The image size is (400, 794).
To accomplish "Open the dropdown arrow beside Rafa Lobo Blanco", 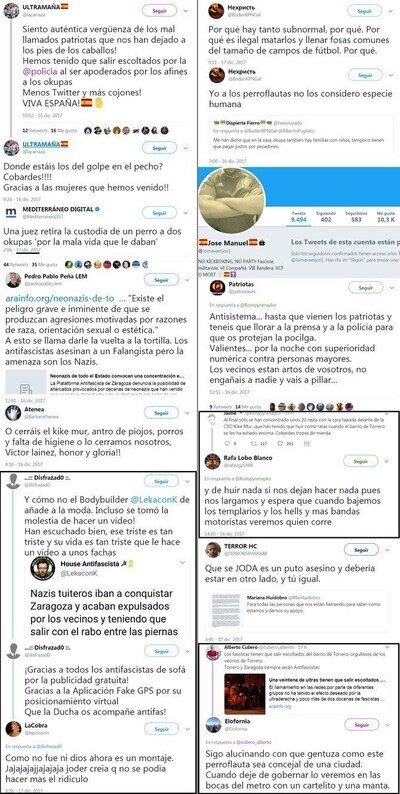I will pyautogui.click(x=387, y=461).
